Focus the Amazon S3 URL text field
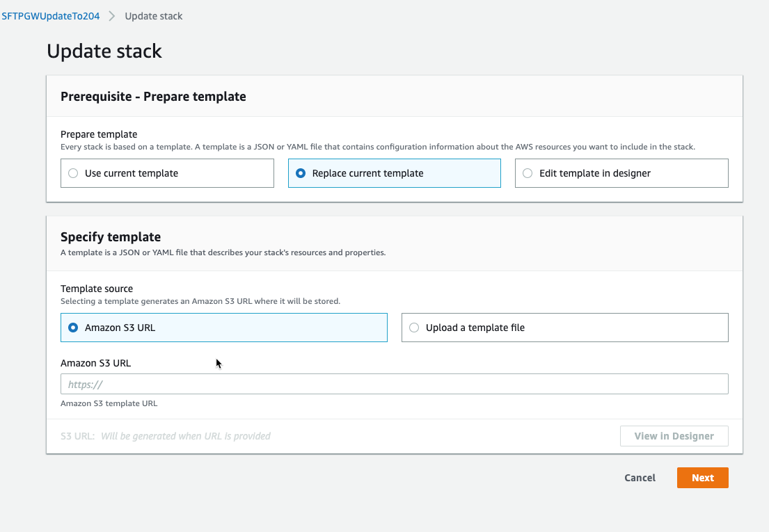Screen dimensions: 769x532 pos(394,384)
